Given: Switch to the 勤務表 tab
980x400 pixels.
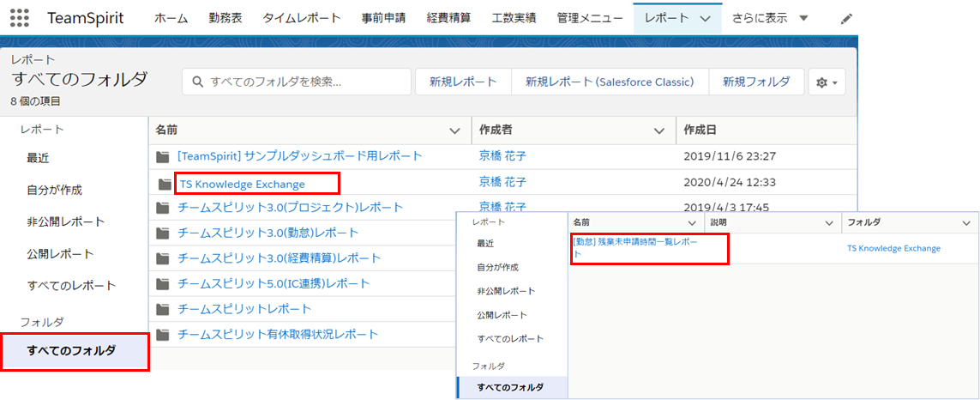Looking at the screenshot, I should click(225, 18).
